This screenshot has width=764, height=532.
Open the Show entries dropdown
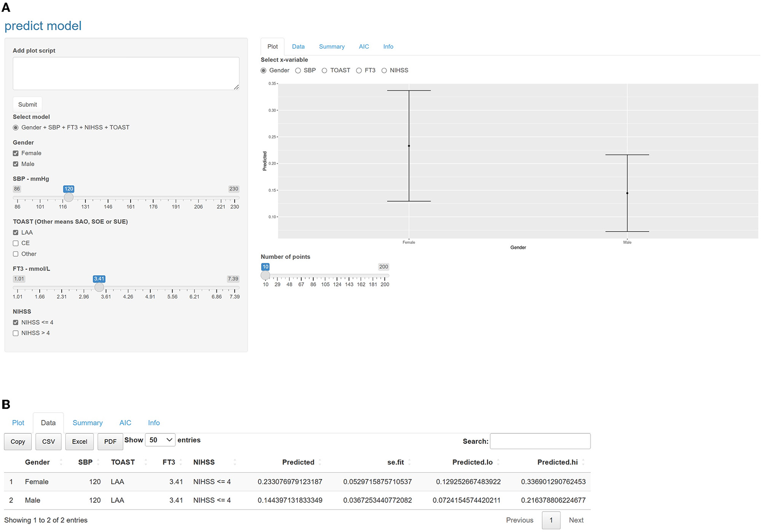point(160,440)
